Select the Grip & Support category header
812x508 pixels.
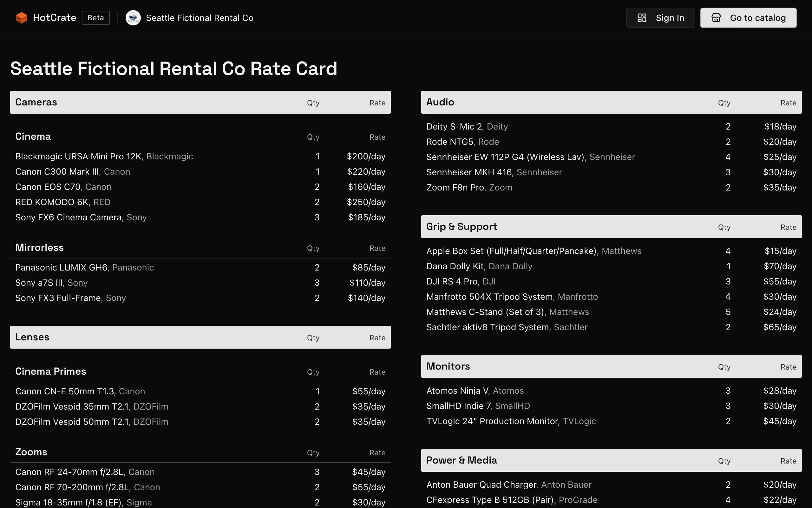click(611, 227)
